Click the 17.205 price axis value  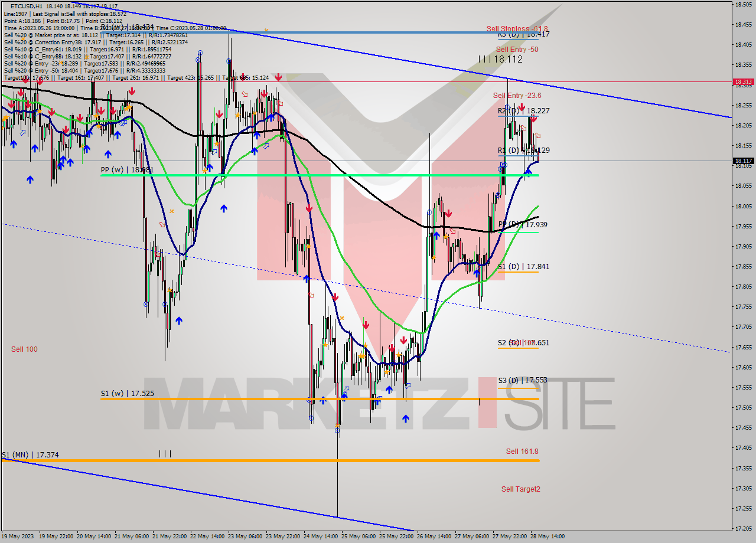743,528
